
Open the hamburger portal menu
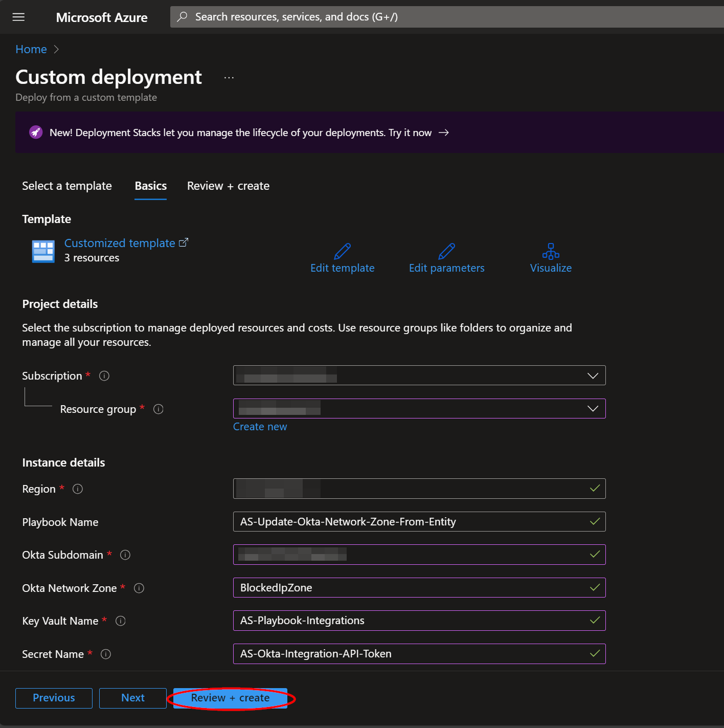coord(18,17)
